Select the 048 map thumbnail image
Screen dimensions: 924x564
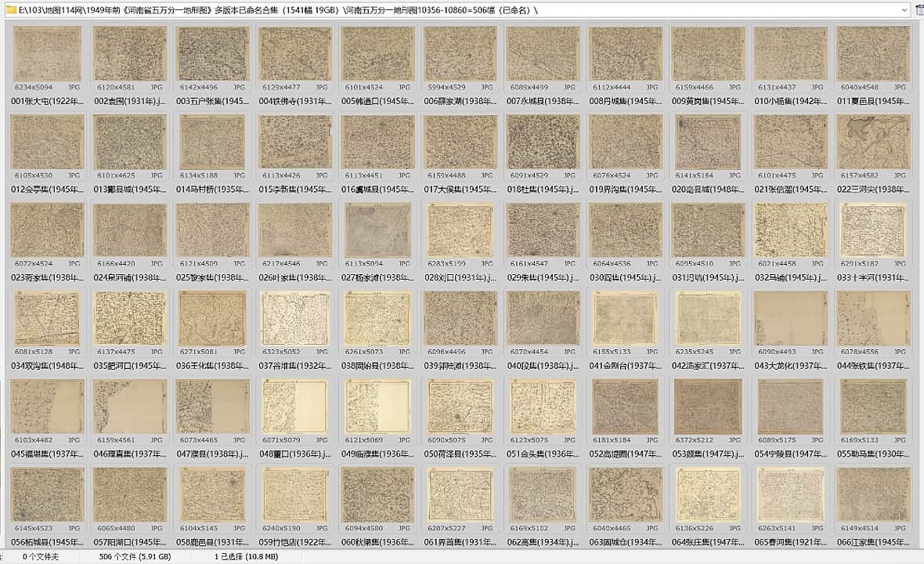(x=294, y=407)
